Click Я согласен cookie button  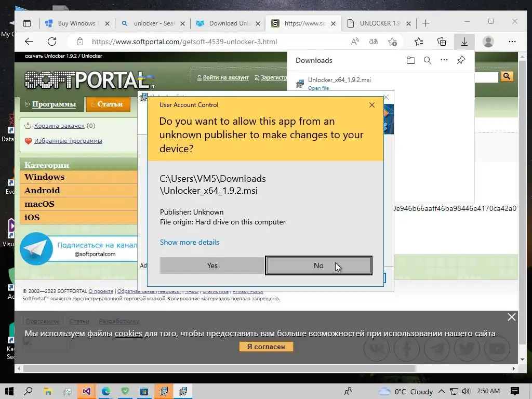click(266, 347)
